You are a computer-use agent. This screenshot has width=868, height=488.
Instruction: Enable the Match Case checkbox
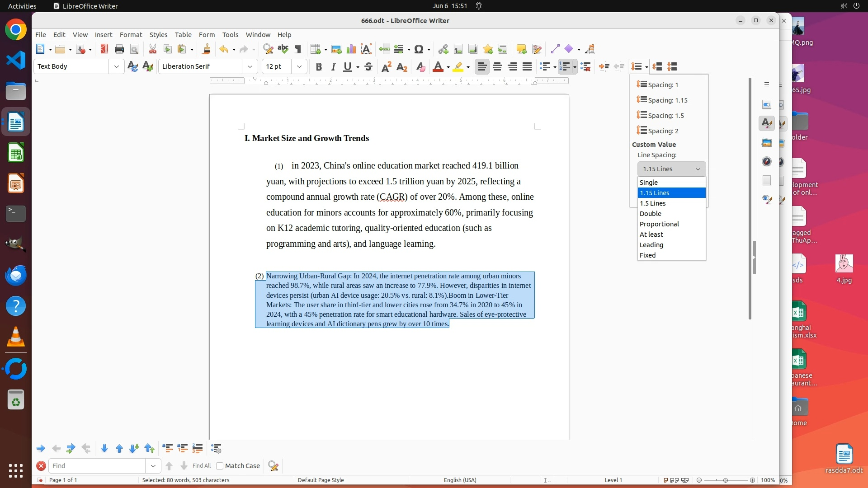220,466
